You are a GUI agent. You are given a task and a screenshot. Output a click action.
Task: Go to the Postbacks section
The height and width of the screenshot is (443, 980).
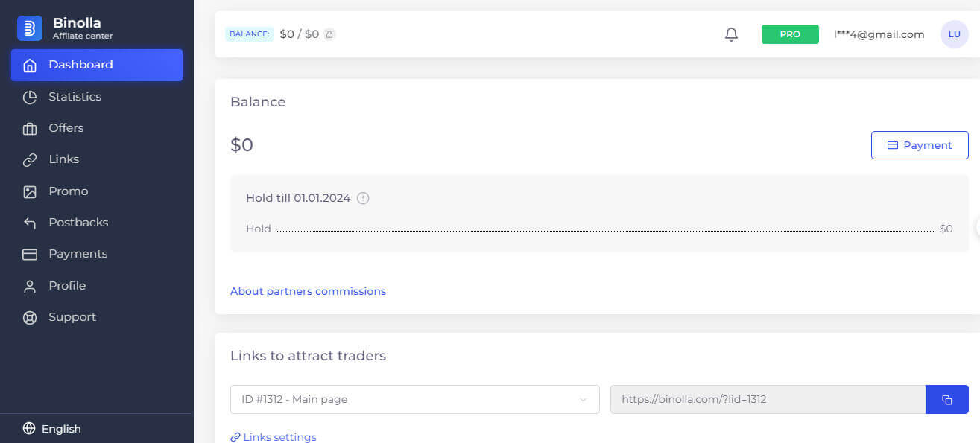point(78,223)
